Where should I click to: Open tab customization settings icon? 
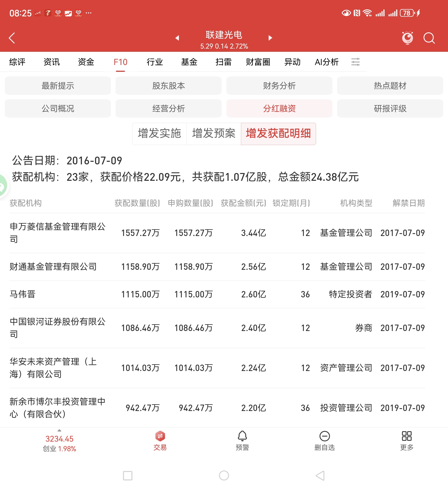click(x=355, y=62)
